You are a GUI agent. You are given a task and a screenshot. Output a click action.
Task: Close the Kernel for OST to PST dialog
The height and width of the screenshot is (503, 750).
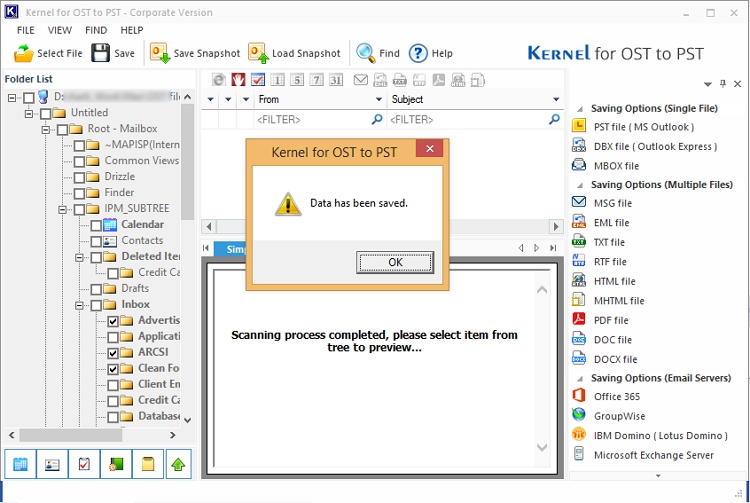(430, 149)
